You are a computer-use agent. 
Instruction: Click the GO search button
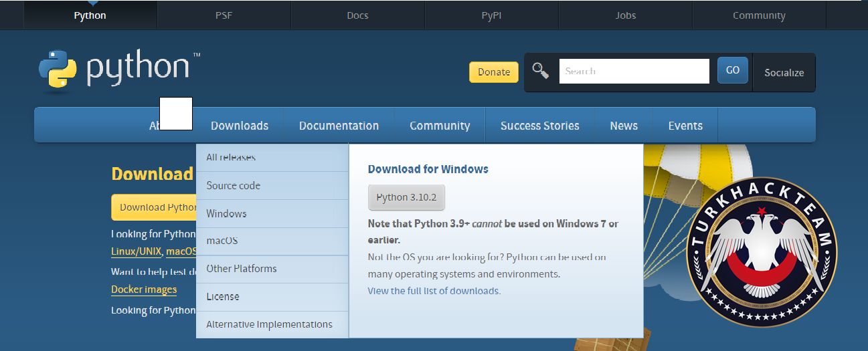click(733, 70)
